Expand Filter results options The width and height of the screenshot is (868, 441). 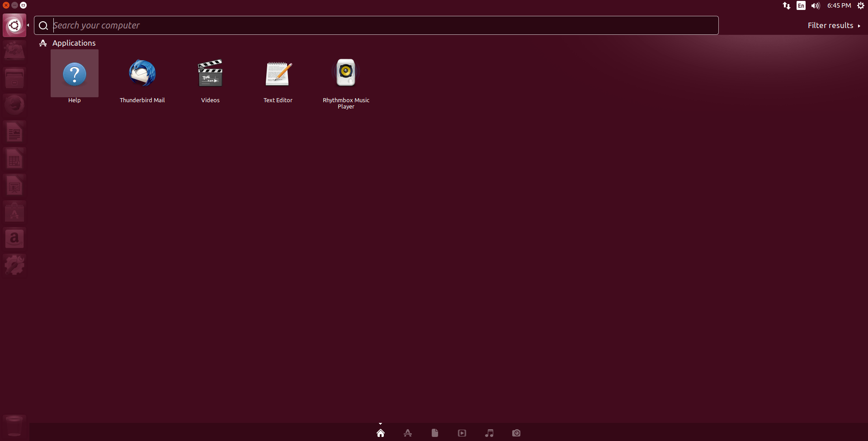(834, 26)
